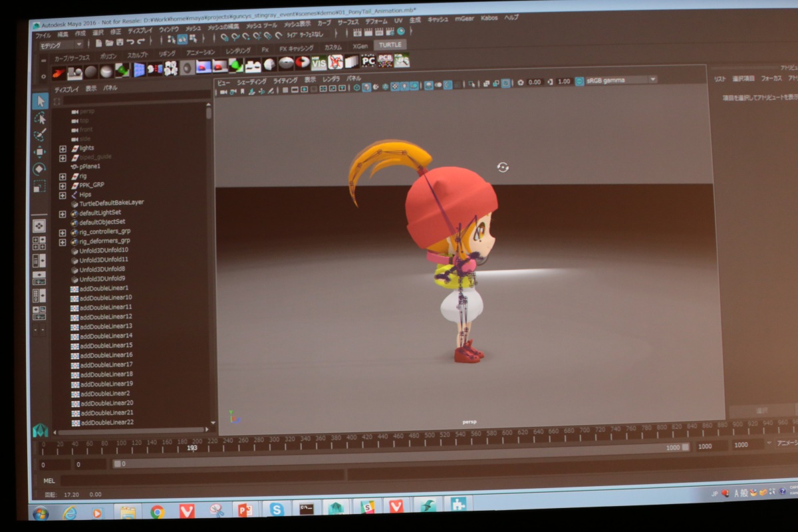798x532 pixels.
Task: Click the blue grid shelf icon
Action: (140, 69)
